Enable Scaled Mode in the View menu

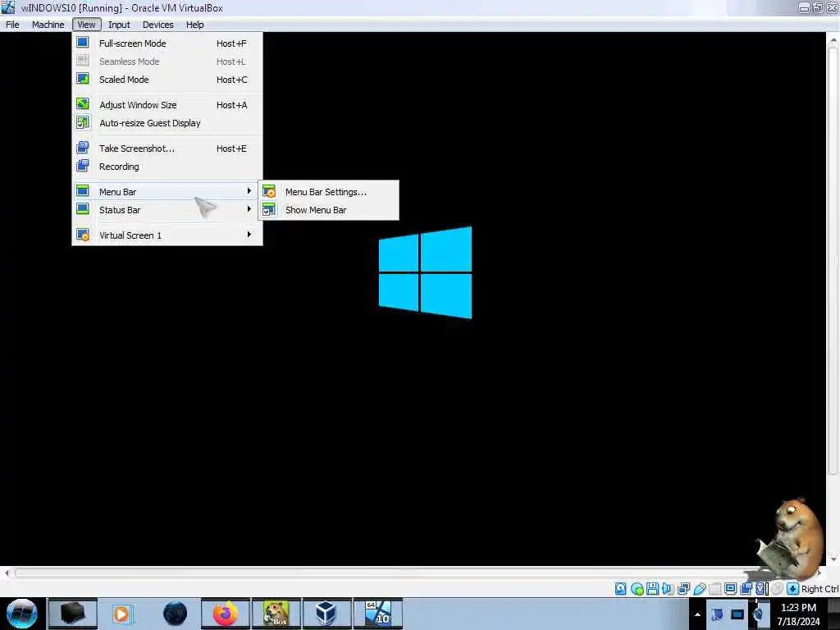[x=167, y=80]
